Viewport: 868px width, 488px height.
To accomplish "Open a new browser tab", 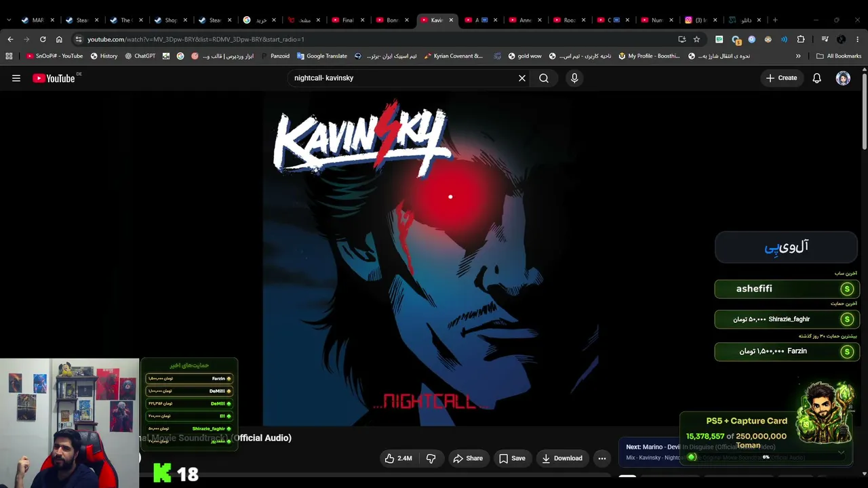I will click(x=775, y=20).
